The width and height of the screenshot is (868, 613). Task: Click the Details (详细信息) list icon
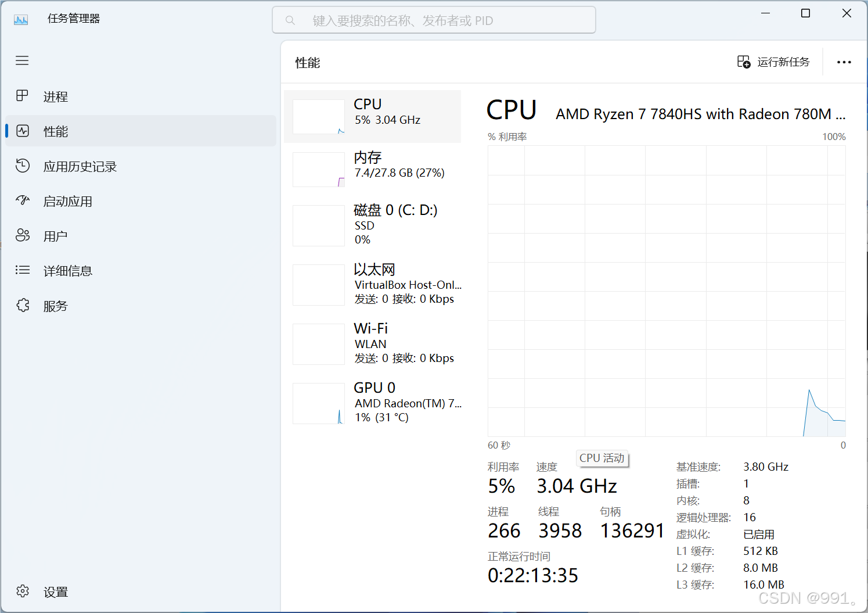click(23, 270)
